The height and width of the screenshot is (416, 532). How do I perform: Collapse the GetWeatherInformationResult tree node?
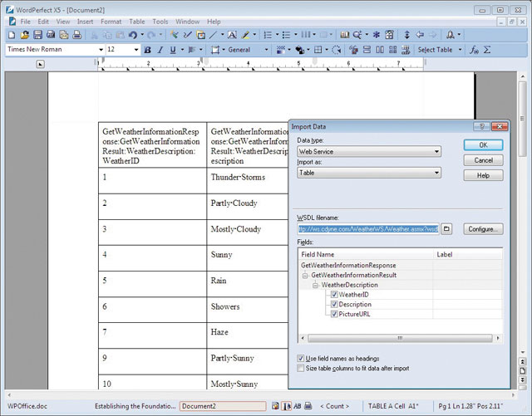(x=305, y=276)
